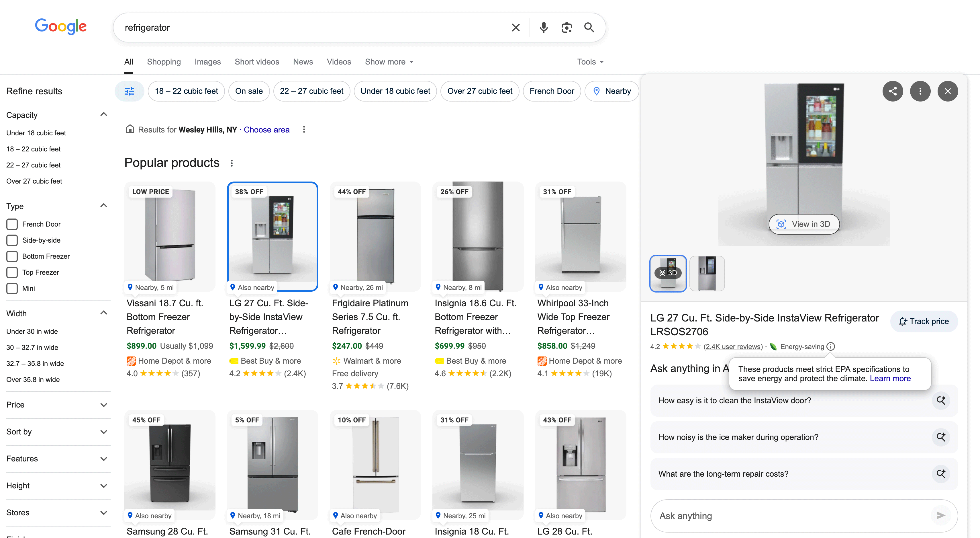Submit a question with the send arrow icon
980x538 pixels.
click(940, 516)
